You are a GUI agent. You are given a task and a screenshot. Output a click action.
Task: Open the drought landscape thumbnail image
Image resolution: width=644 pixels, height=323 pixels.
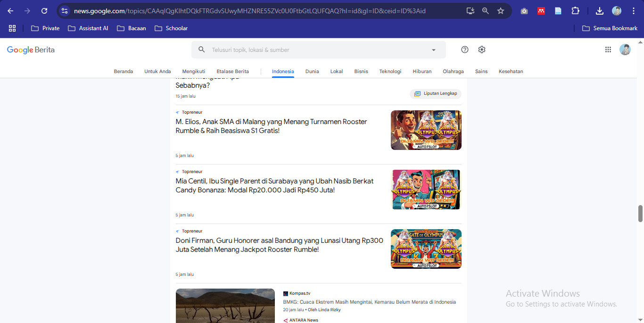tap(225, 306)
